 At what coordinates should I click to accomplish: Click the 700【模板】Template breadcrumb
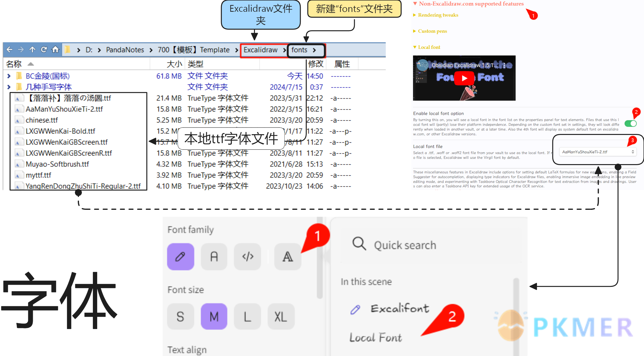click(194, 50)
